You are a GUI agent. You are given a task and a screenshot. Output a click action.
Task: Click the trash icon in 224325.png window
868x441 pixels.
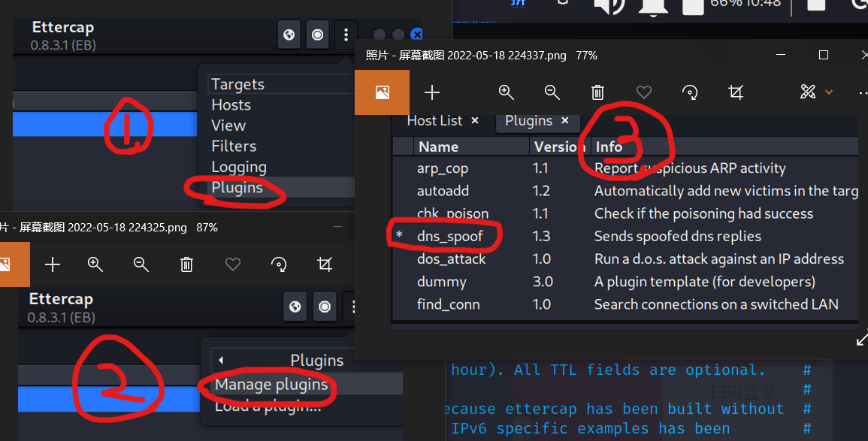tap(187, 264)
